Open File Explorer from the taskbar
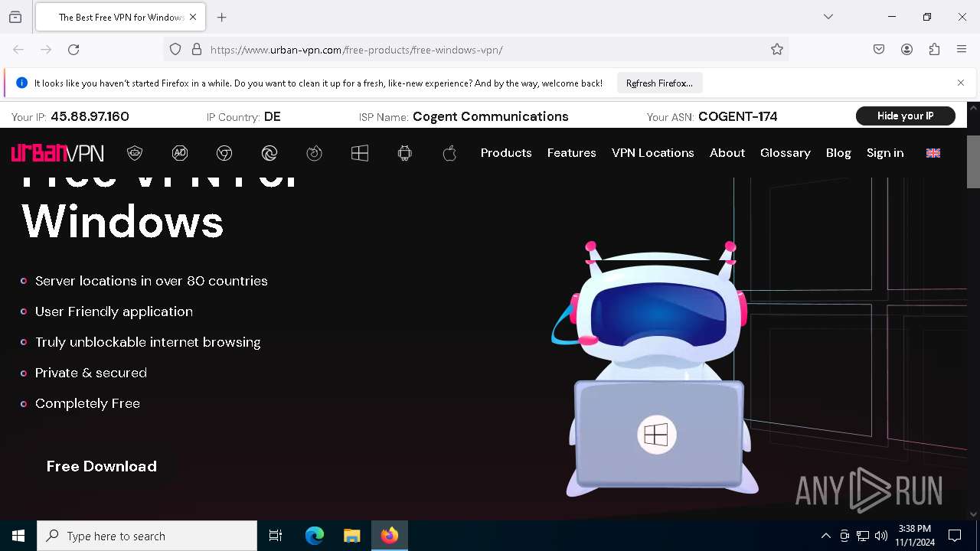The height and width of the screenshot is (551, 980). coord(351,536)
